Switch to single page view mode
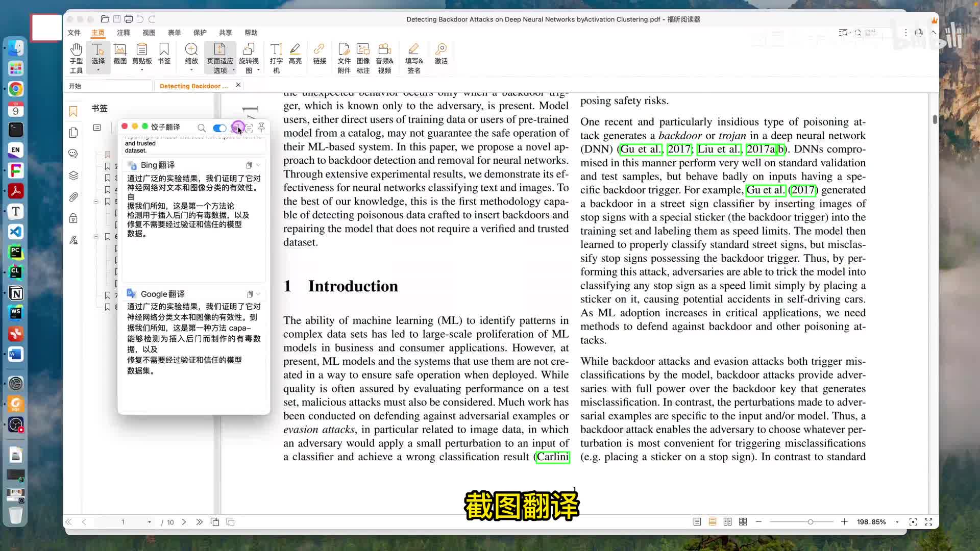Viewport: 980px width, 551px height. click(x=697, y=522)
